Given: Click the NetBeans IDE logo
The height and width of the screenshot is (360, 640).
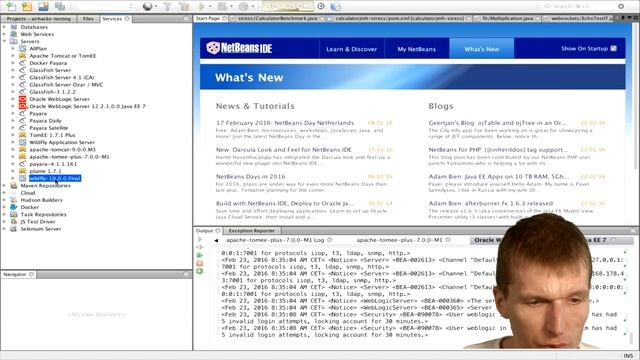Looking at the screenshot, I should tap(239, 48).
